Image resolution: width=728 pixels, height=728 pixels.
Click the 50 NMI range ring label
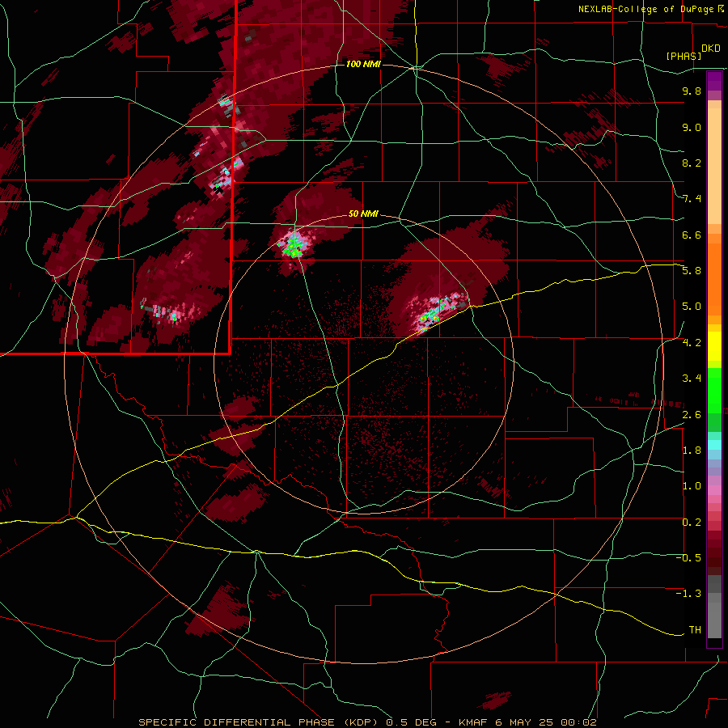[363, 214]
